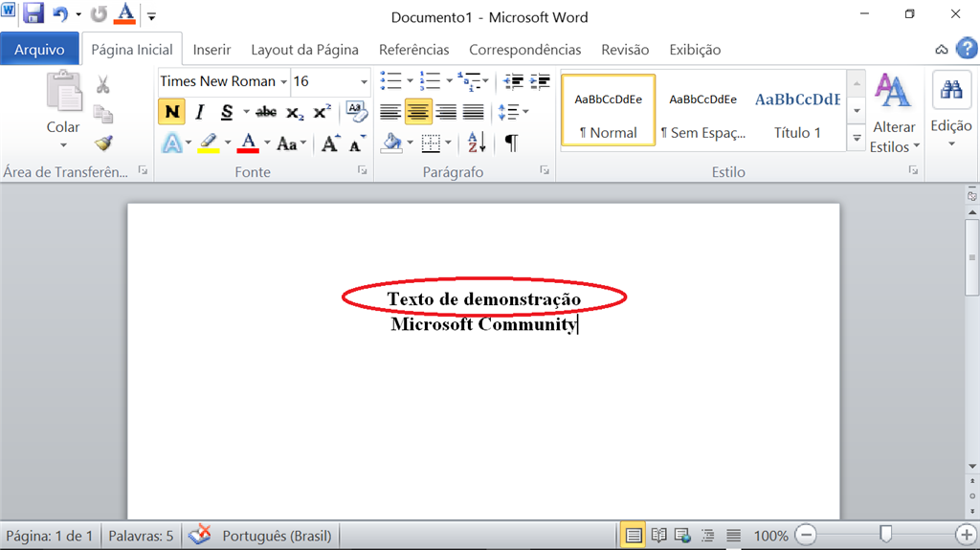Open the Times New Roman font dropdown
980x550 pixels.
click(x=283, y=82)
